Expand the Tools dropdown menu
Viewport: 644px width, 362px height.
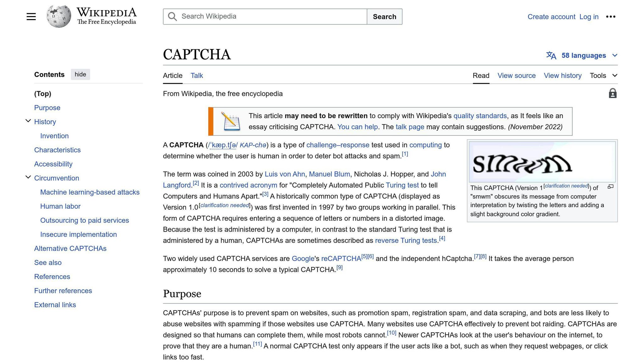[x=603, y=76]
